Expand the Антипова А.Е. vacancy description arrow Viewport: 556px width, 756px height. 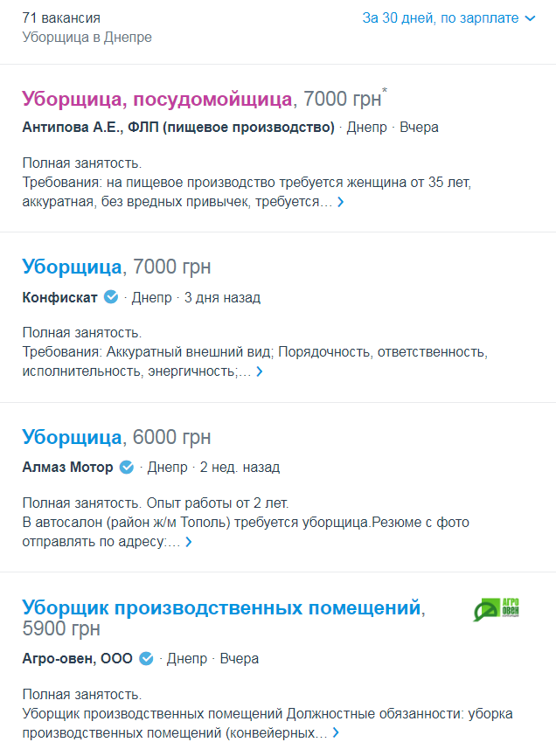[x=341, y=202]
